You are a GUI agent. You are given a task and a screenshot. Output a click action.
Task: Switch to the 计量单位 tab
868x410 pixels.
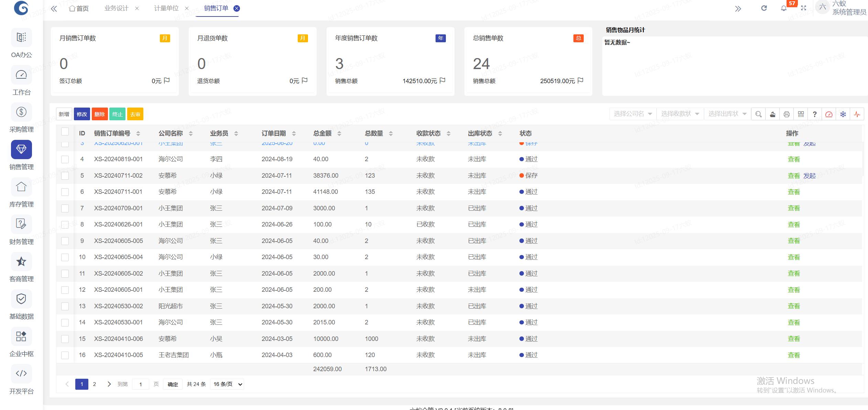(167, 8)
